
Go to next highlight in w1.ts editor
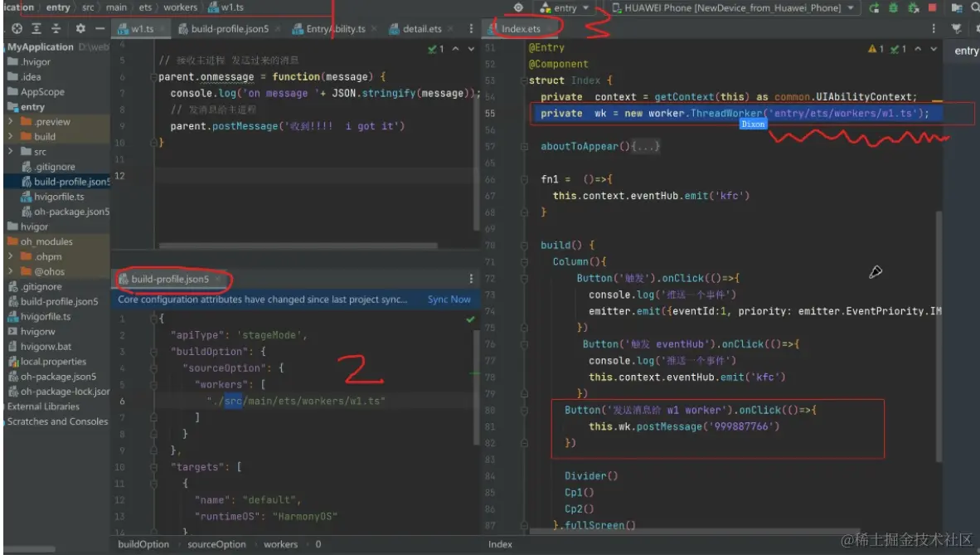471,49
